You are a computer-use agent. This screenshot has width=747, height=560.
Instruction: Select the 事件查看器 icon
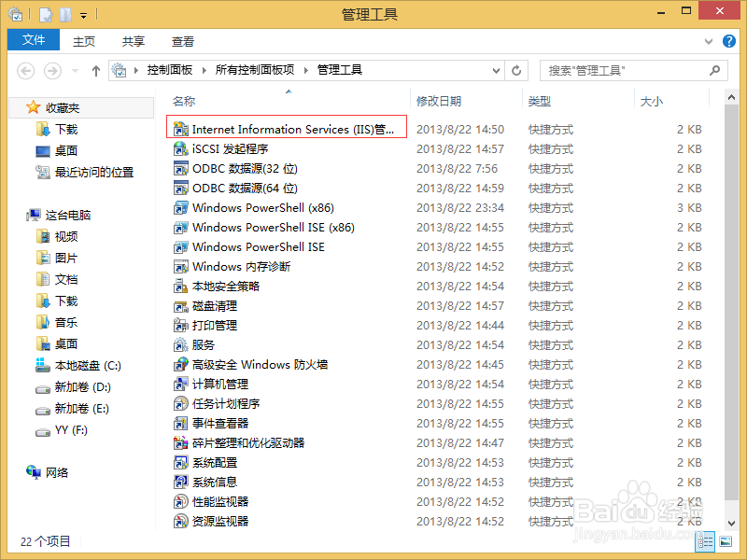pos(180,424)
